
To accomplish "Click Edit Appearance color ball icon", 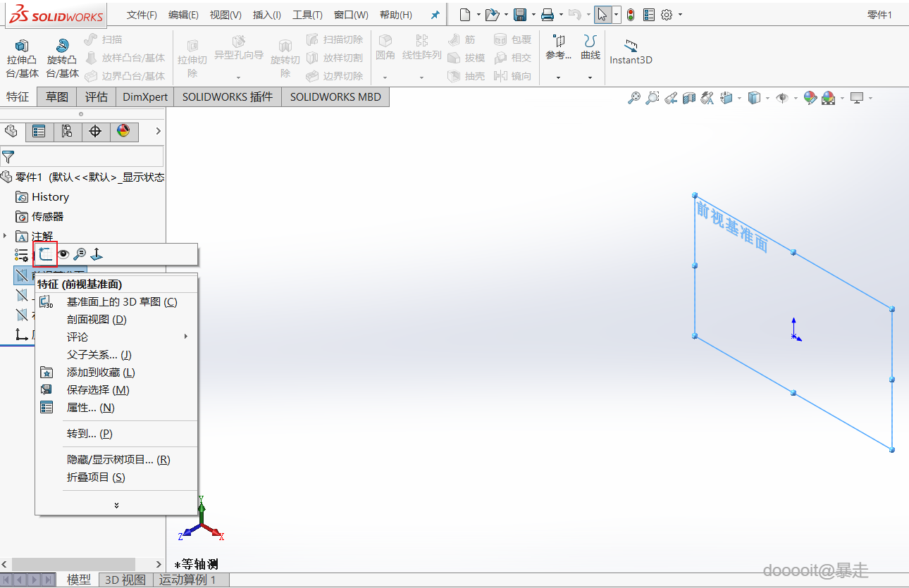I will (x=810, y=98).
